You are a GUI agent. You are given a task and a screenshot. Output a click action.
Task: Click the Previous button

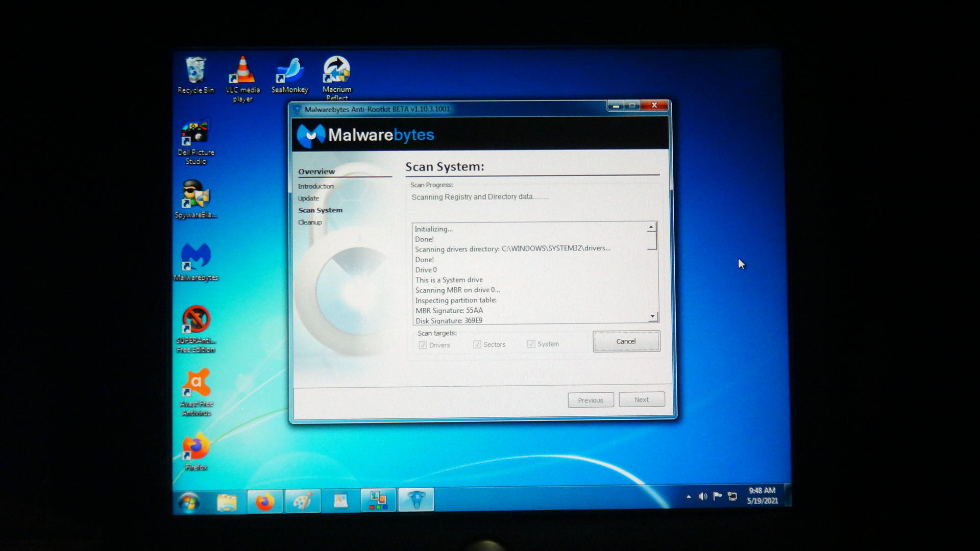pyautogui.click(x=591, y=400)
